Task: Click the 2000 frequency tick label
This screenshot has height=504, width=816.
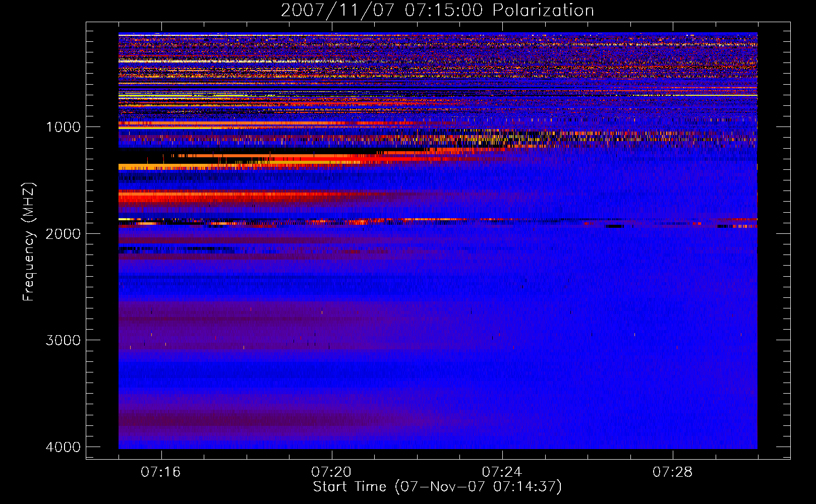Action: (63, 234)
